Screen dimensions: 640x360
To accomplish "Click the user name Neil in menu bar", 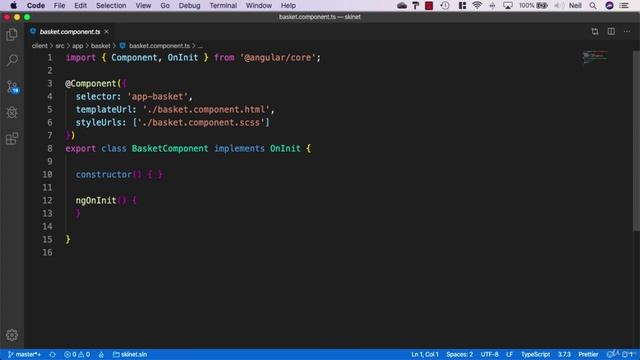I will click(575, 5).
